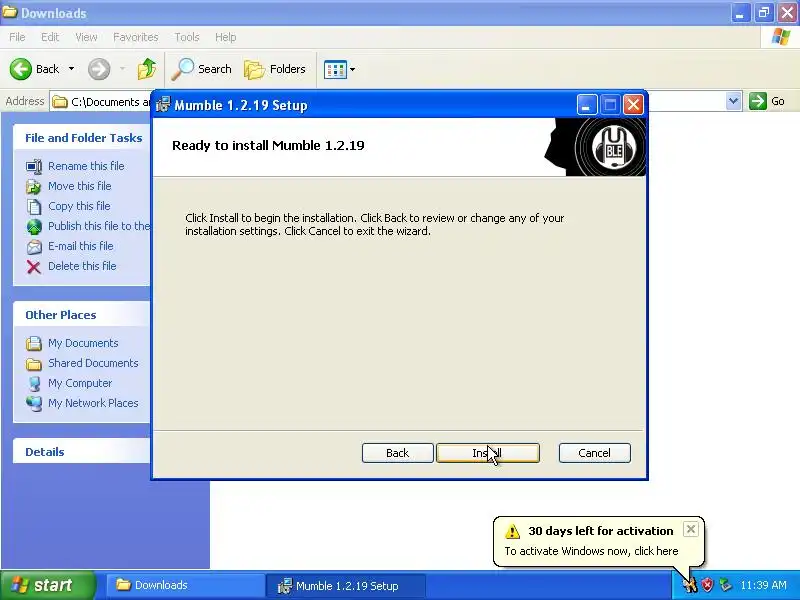Click the Windows activation keys tray icon
The height and width of the screenshot is (600, 800).
(690, 585)
